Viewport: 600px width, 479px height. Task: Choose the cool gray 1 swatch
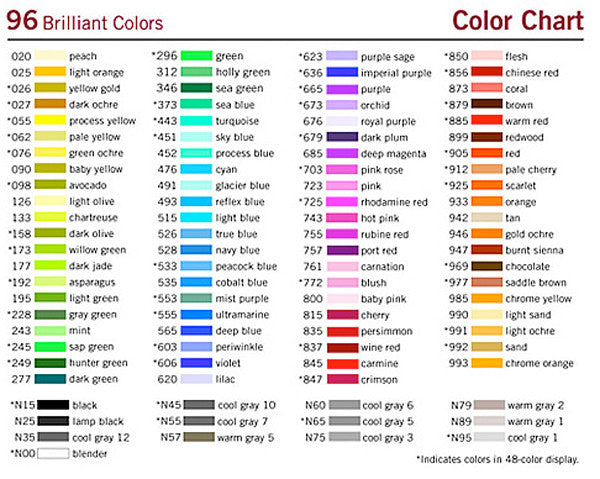[x=489, y=437]
